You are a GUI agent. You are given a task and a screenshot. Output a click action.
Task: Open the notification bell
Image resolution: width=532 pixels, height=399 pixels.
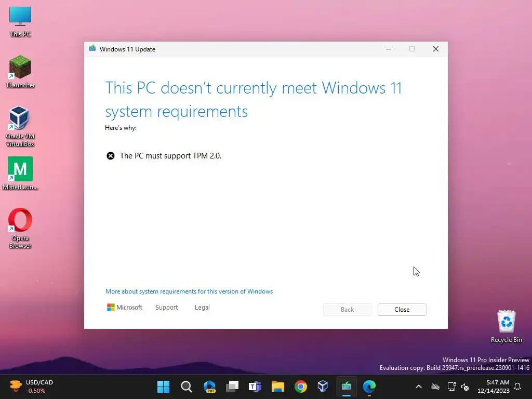pos(517,387)
